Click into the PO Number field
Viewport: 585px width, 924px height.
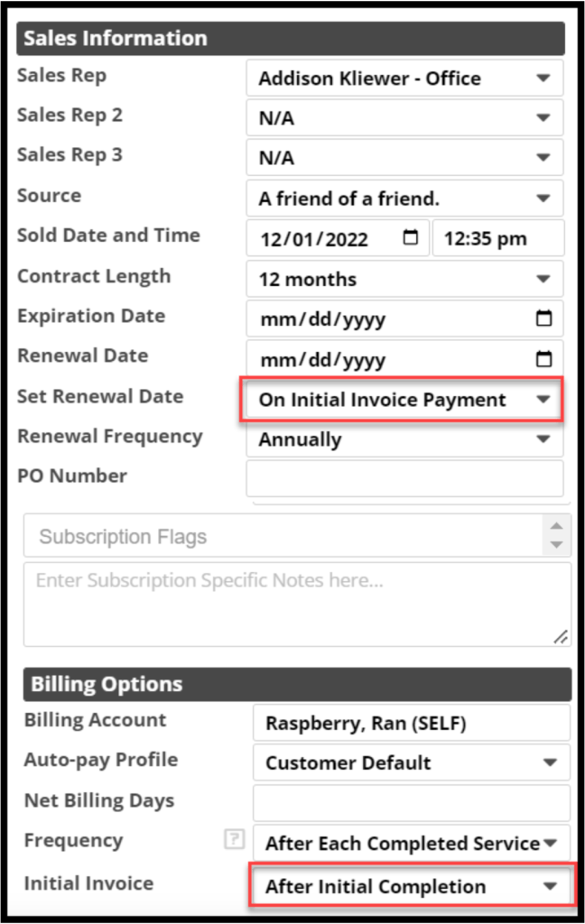point(404,478)
